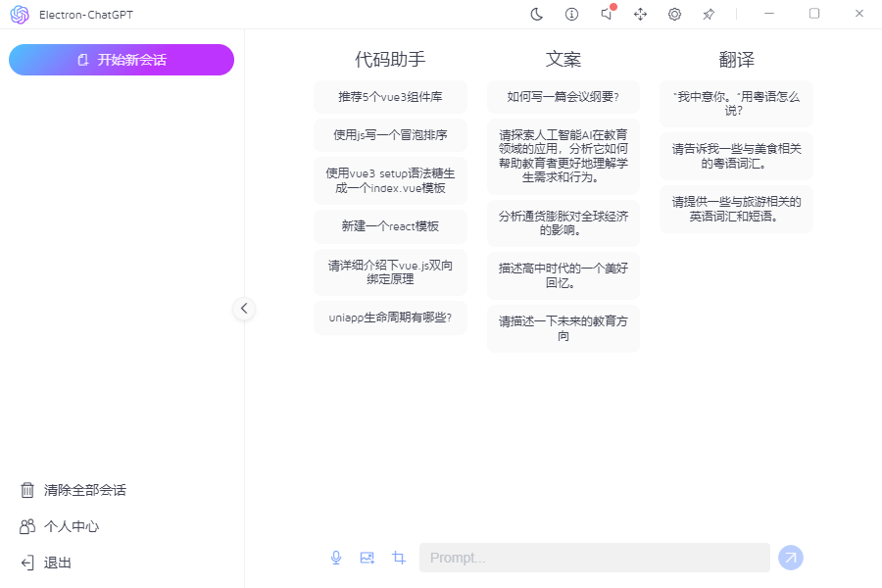Open settings gear icon

pos(674,14)
